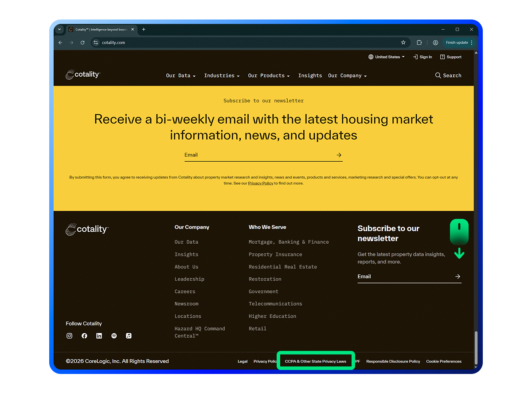Click the Sign In link
This screenshot has width=532, height=393.
(422, 57)
